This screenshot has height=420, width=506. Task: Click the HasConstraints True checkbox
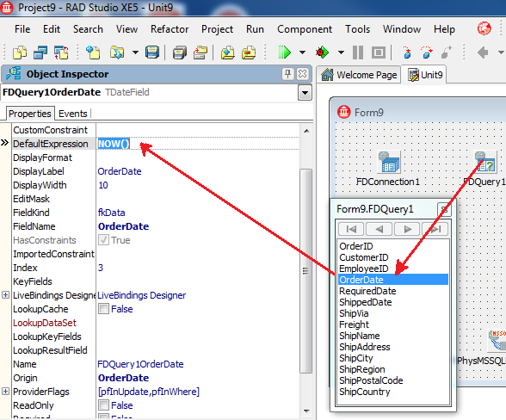coord(103,240)
